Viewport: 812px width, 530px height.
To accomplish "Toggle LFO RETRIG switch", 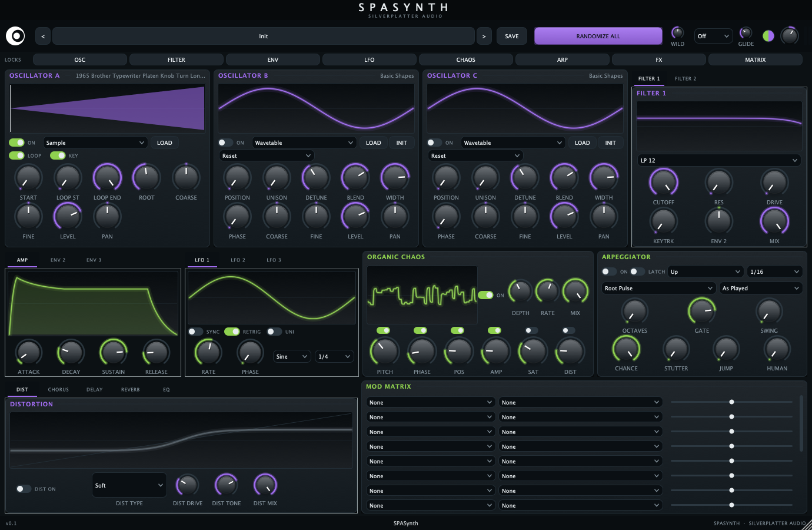I will click(x=232, y=332).
